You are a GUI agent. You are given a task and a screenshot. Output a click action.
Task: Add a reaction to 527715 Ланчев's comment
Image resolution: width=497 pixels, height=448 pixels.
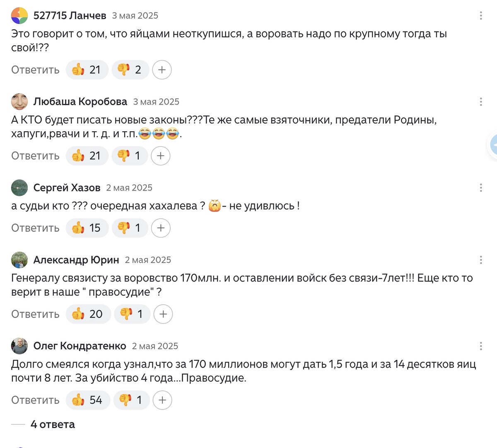pyautogui.click(x=162, y=70)
